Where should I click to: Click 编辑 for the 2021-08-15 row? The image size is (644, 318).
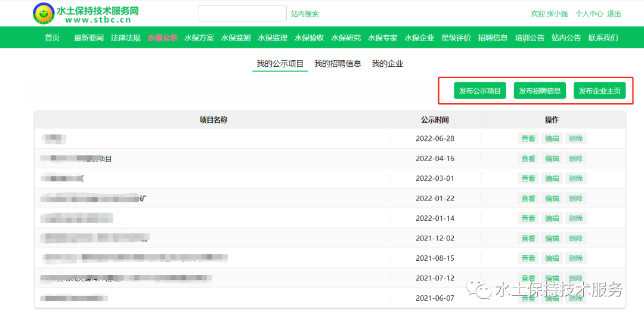pyautogui.click(x=552, y=258)
